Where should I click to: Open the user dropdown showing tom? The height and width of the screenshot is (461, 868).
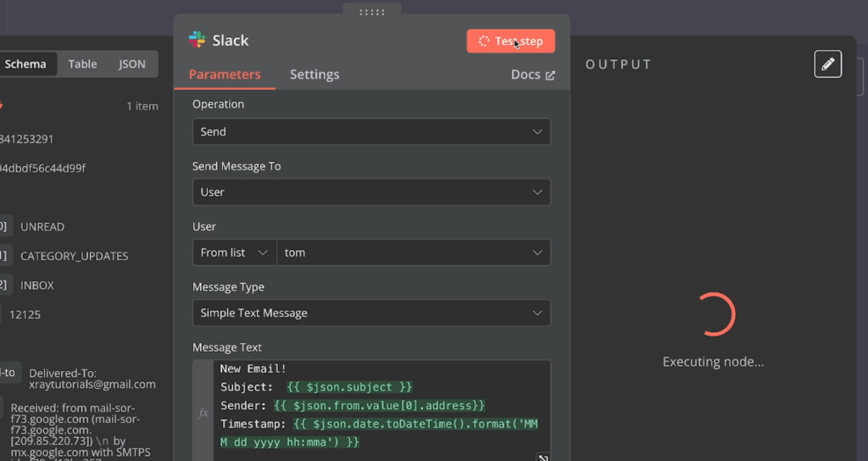414,253
